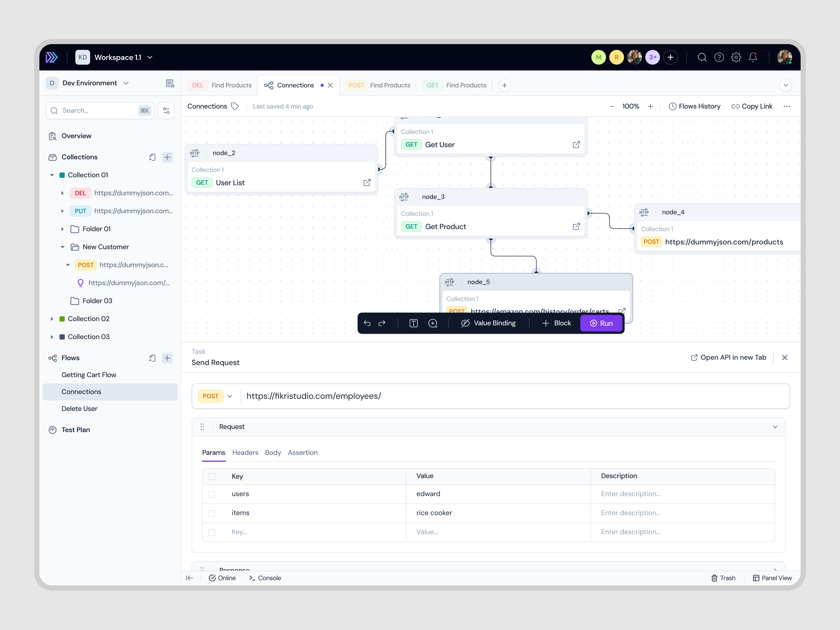Open the Console panel
The height and width of the screenshot is (630, 840).
pos(265,578)
